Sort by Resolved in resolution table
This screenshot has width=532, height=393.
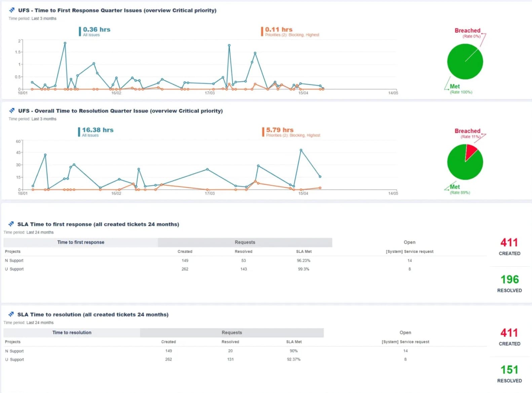pos(230,342)
